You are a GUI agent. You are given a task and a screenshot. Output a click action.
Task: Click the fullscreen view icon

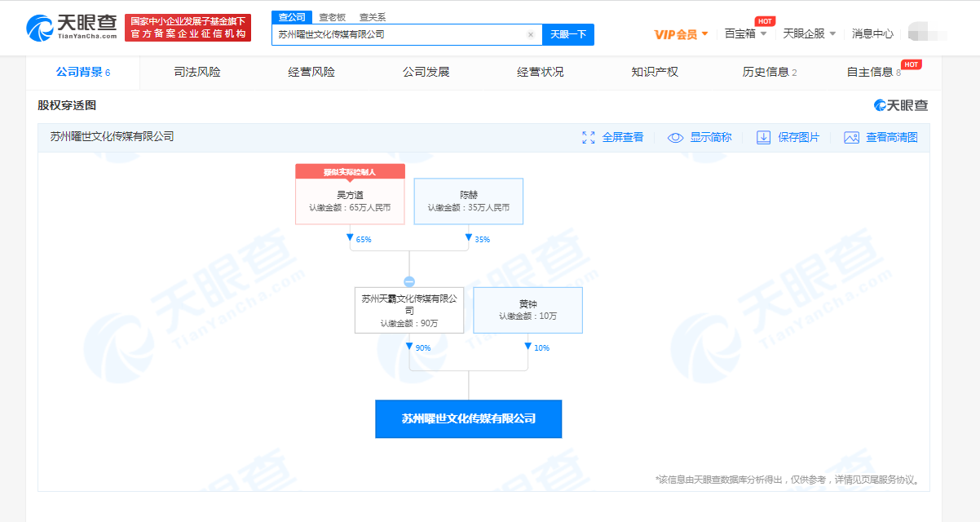click(589, 138)
